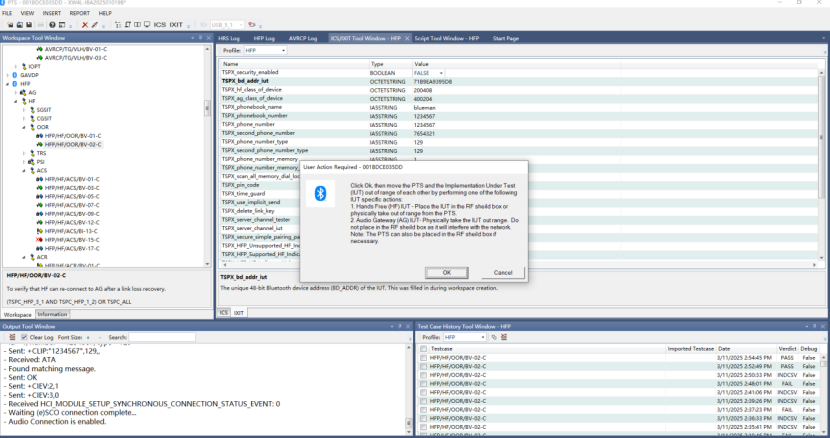Collapse the HFP tree node
The image size is (830, 438).
[7, 84]
